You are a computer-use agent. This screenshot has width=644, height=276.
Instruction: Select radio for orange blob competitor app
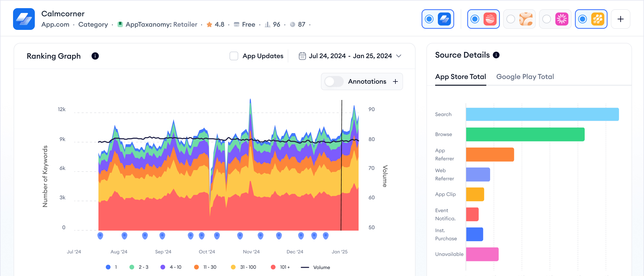[511, 19]
